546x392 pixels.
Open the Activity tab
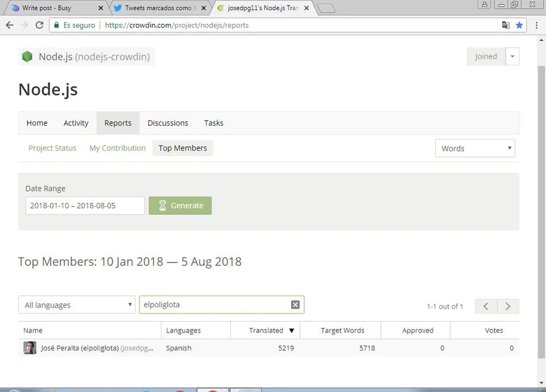[76, 123]
